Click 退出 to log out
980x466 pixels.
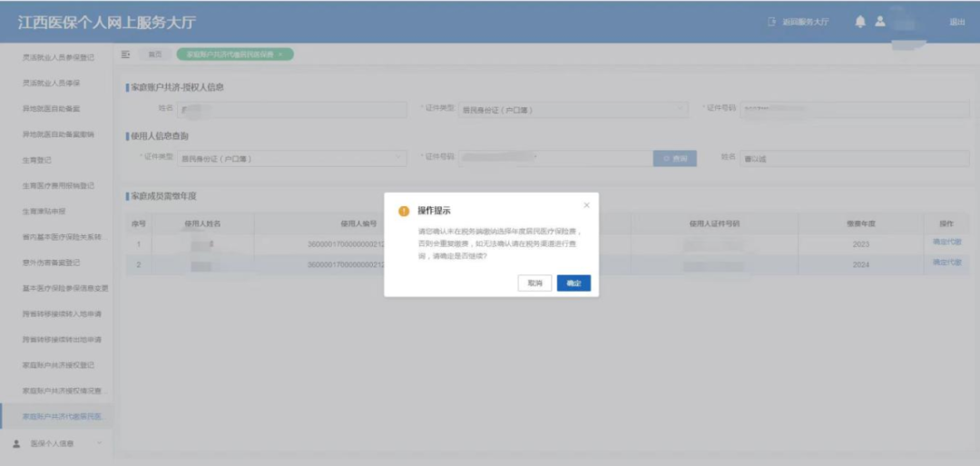956,22
